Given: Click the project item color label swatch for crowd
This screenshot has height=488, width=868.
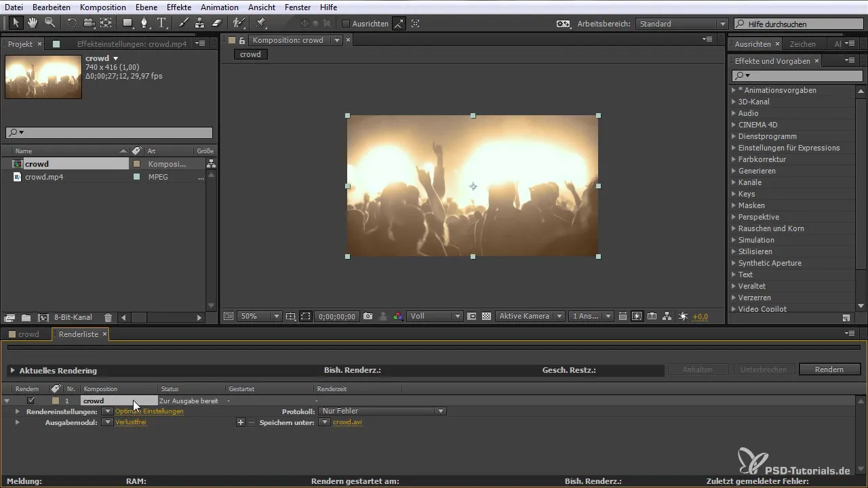Looking at the screenshot, I should tap(136, 164).
